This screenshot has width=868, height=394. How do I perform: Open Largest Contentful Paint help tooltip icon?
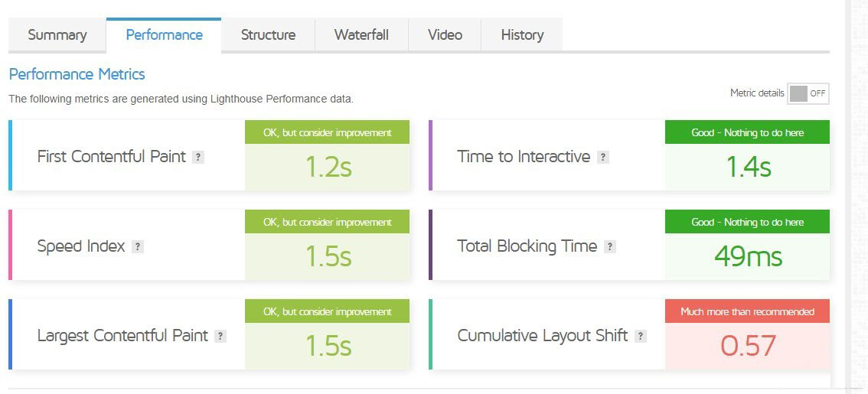[220, 336]
